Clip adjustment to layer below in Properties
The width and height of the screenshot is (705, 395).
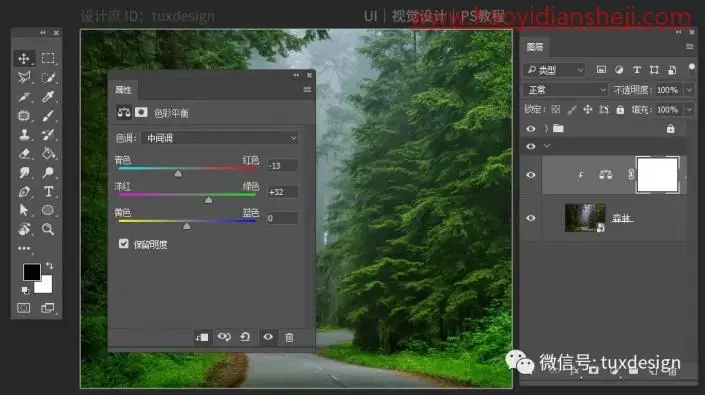click(202, 337)
